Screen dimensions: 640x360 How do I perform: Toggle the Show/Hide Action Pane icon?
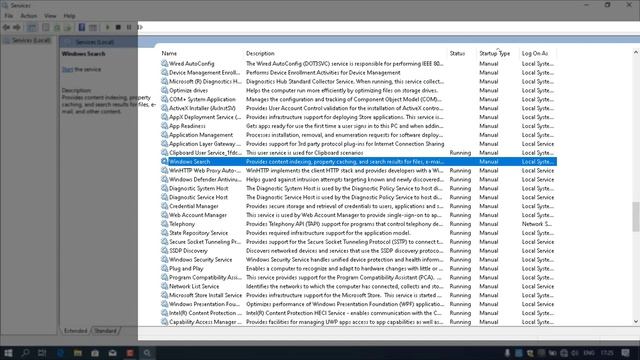pos(93,27)
